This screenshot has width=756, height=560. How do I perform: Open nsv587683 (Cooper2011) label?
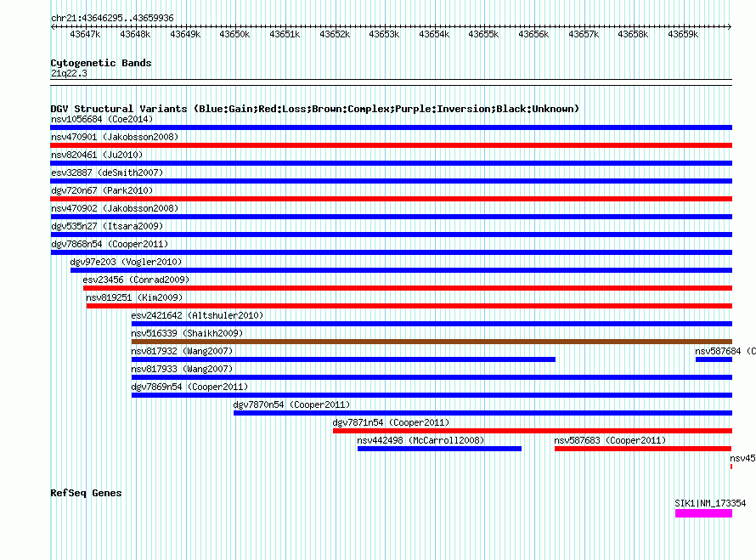(x=610, y=440)
